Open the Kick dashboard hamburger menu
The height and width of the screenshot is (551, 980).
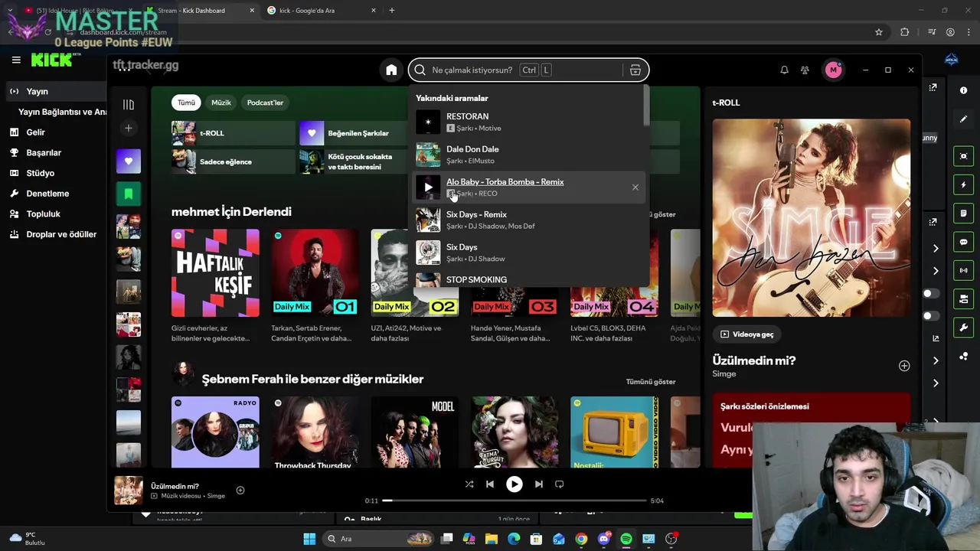(x=16, y=60)
